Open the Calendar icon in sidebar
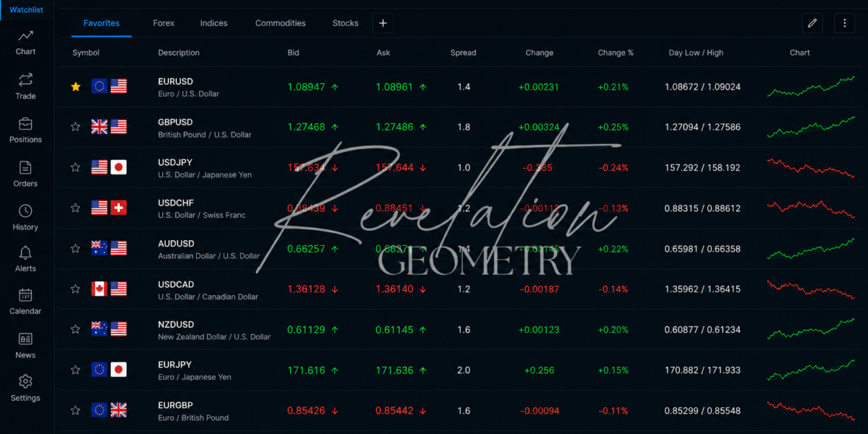868x434 pixels. click(x=25, y=294)
